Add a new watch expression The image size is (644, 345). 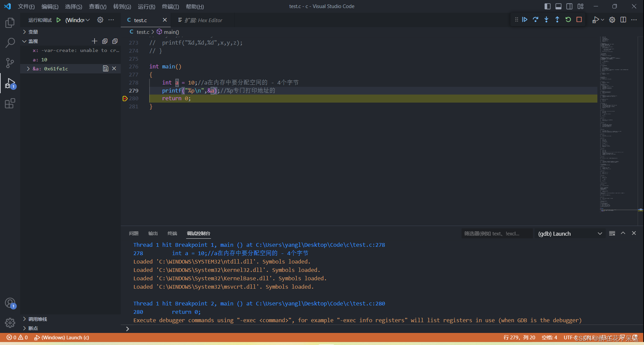coord(95,41)
